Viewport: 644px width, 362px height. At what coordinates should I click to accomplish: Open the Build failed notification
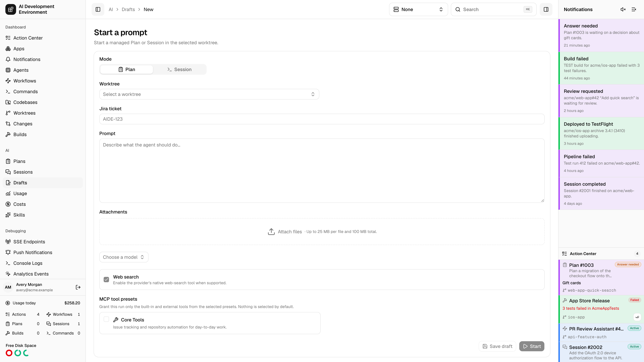tap(601, 68)
